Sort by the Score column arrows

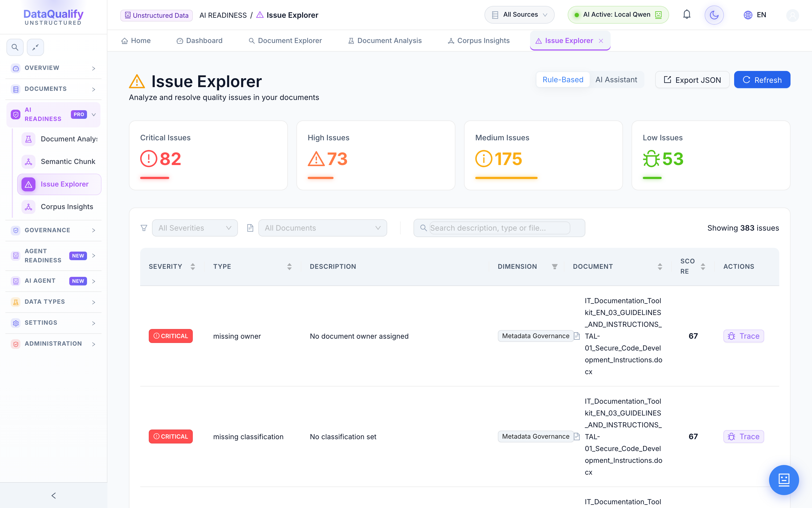click(x=703, y=266)
